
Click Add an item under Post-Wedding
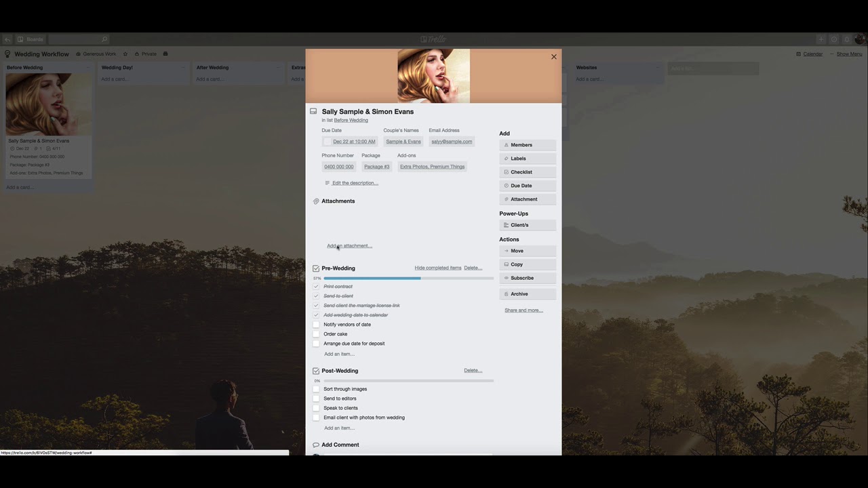(339, 428)
